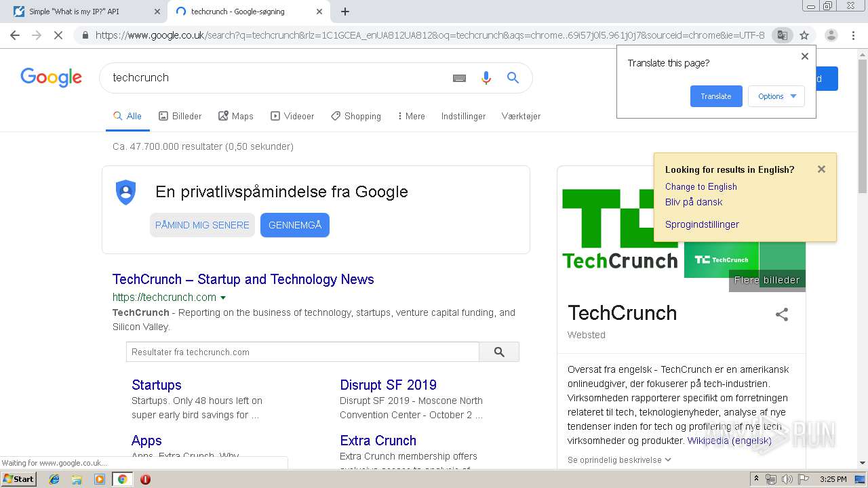Open the techcrunch.com URL dropdown arrow
868x488 pixels.
tap(223, 298)
